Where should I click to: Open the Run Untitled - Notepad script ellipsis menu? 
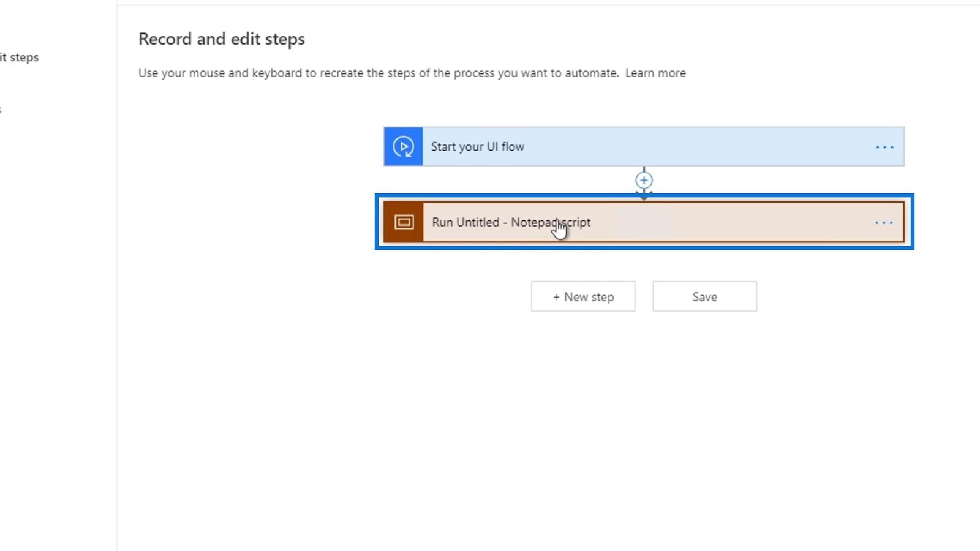pyautogui.click(x=884, y=223)
